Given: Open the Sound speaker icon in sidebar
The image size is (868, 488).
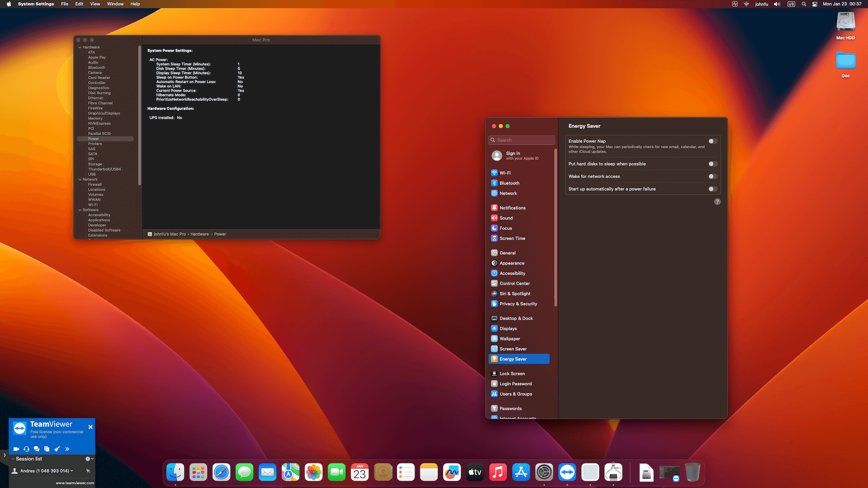Looking at the screenshot, I should click(x=494, y=218).
